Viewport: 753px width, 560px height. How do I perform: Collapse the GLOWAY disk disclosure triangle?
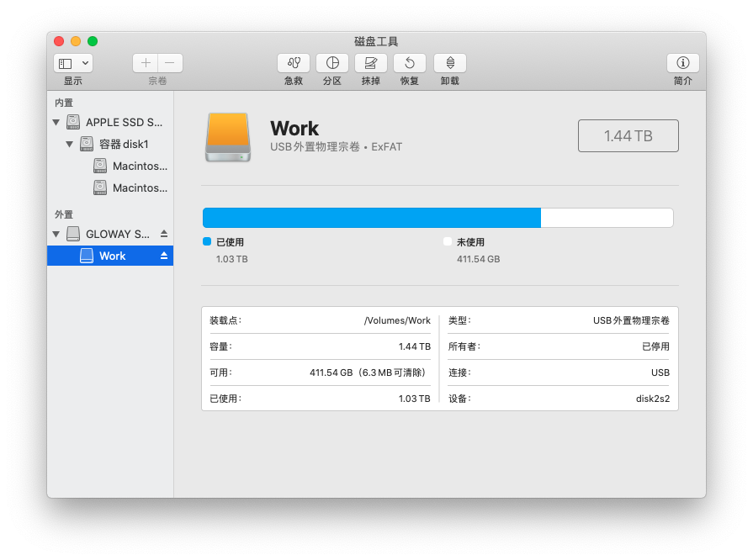click(56, 234)
